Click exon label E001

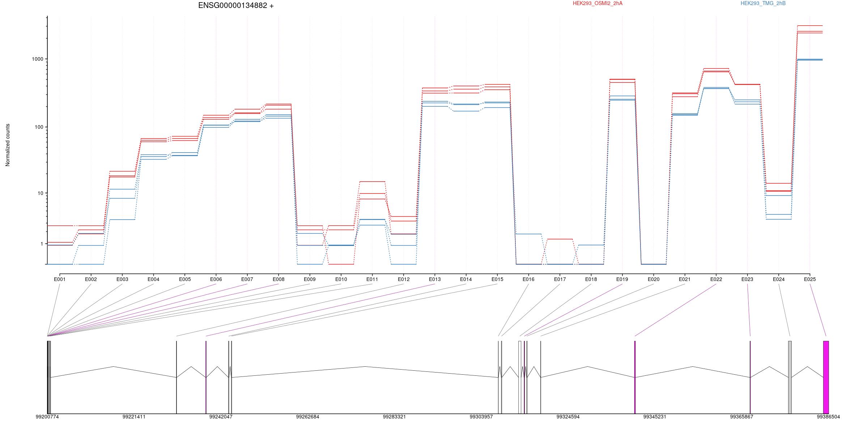60,279
